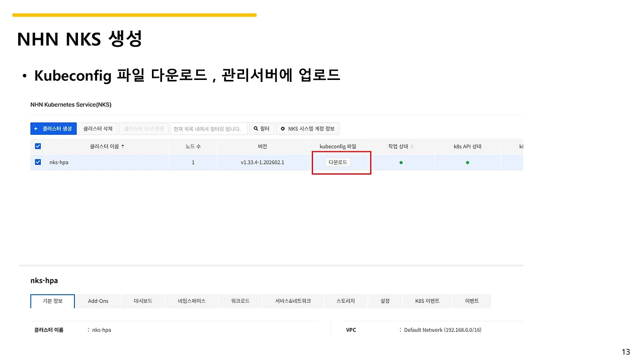Switch to the 기본 정보 tab
This screenshot has height=362, width=644.
[52, 301]
